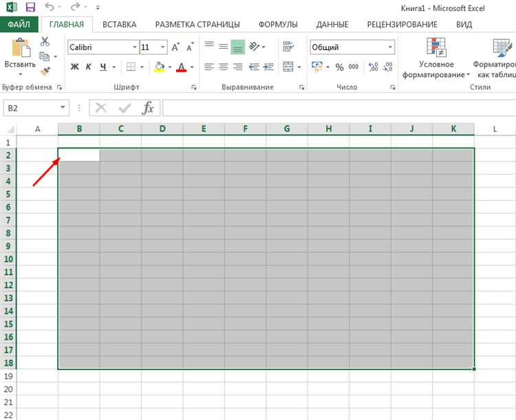Expand the Name Box dropdown arrow
Viewport: 516px width, 420px height.
pos(63,107)
